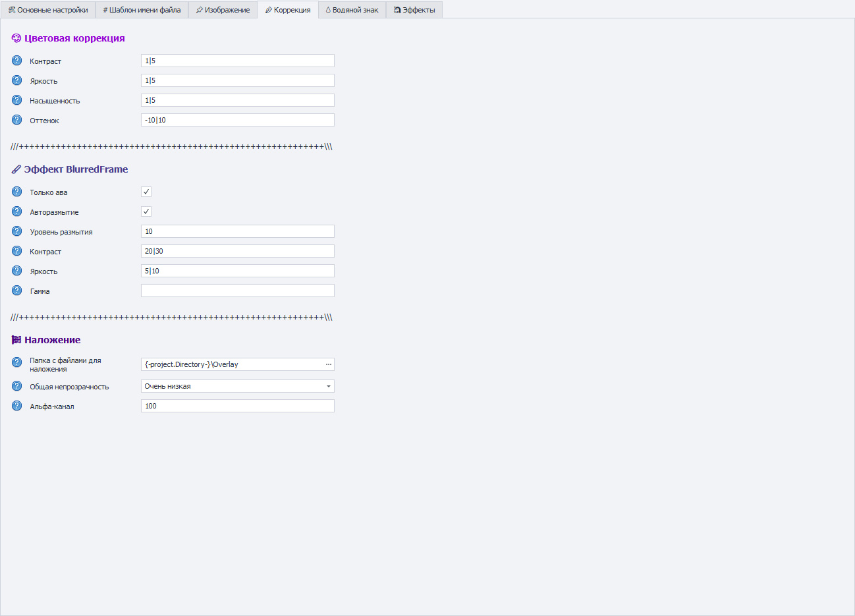Click the Общая непрозрачность label
This screenshot has height=616, width=855.
click(69, 387)
